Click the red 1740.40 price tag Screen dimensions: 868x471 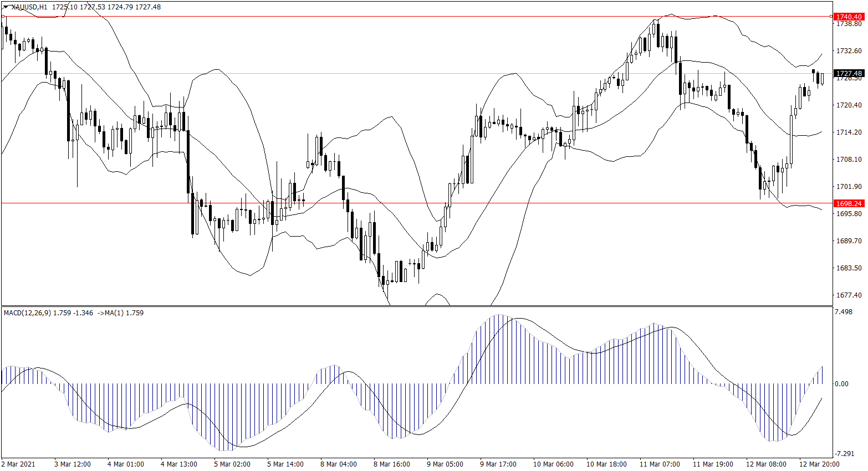click(x=849, y=17)
